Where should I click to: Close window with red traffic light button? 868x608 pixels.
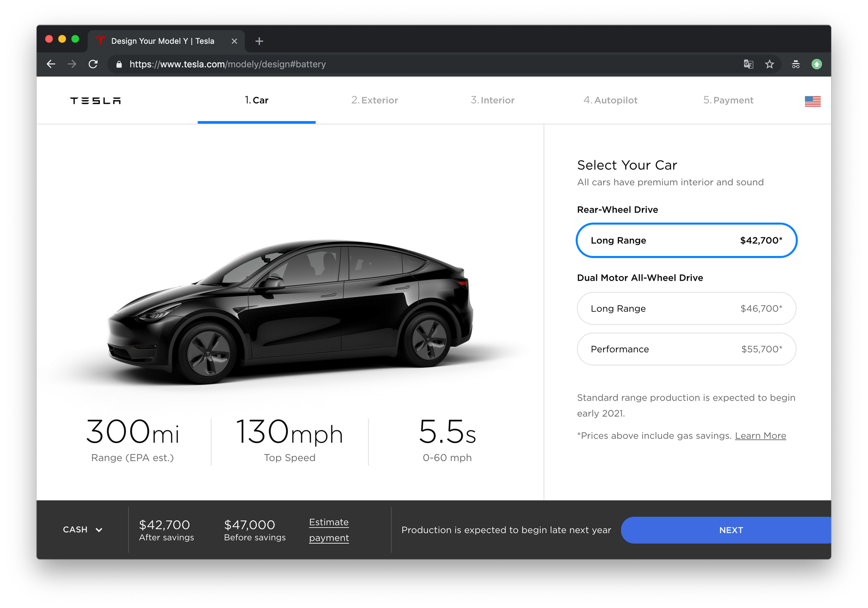[x=49, y=39]
